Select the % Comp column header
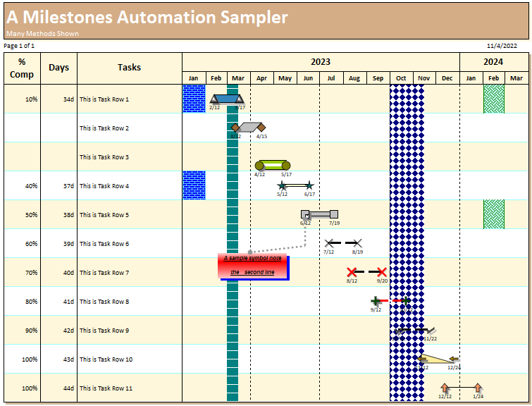This screenshot has height=406, width=532. click(22, 68)
